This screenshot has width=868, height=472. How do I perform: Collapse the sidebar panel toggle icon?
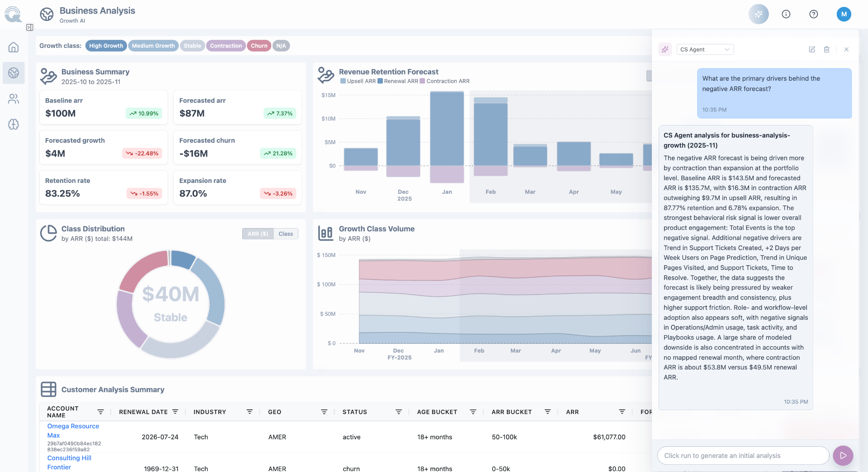(x=30, y=28)
